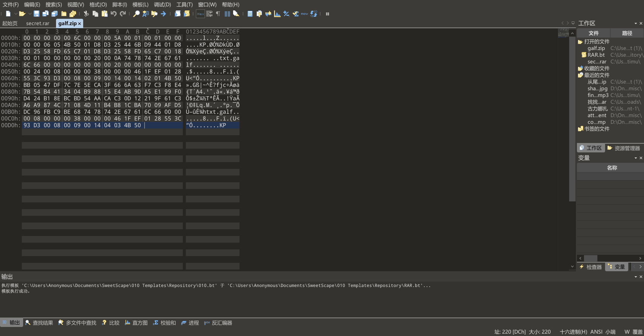
Task: Open the 文件(F) menu
Action: (x=11, y=4)
